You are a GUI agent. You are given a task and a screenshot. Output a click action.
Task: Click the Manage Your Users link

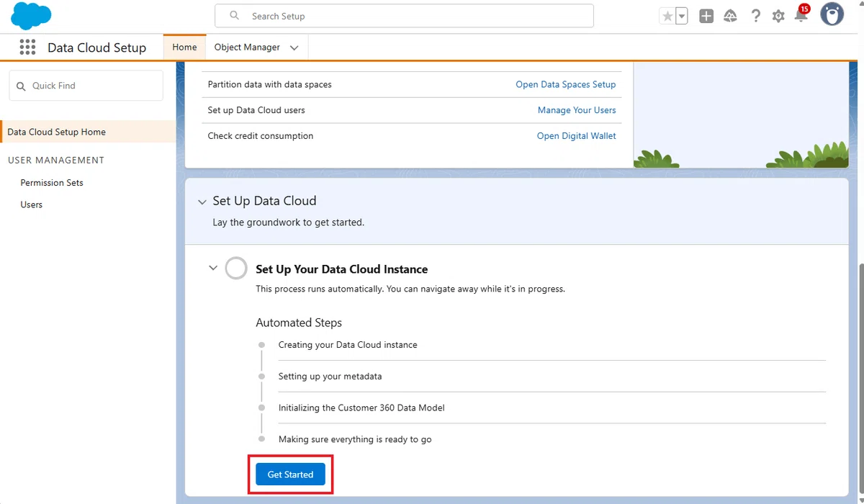577,110
